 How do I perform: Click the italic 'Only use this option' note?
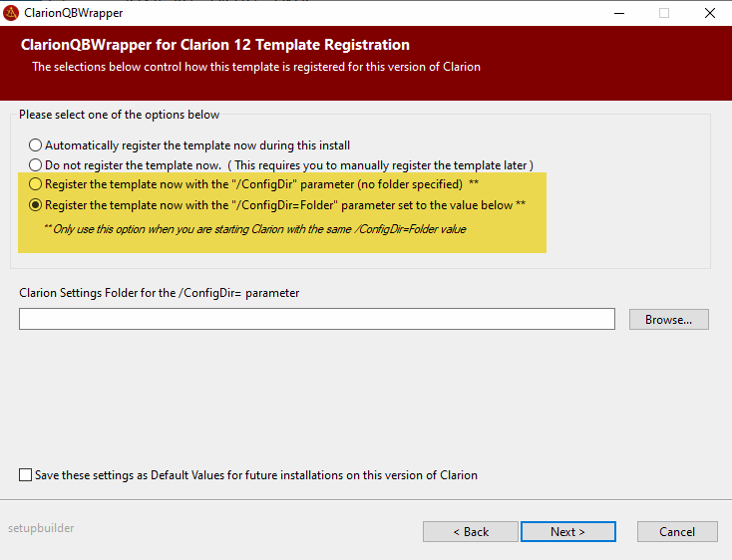254,229
